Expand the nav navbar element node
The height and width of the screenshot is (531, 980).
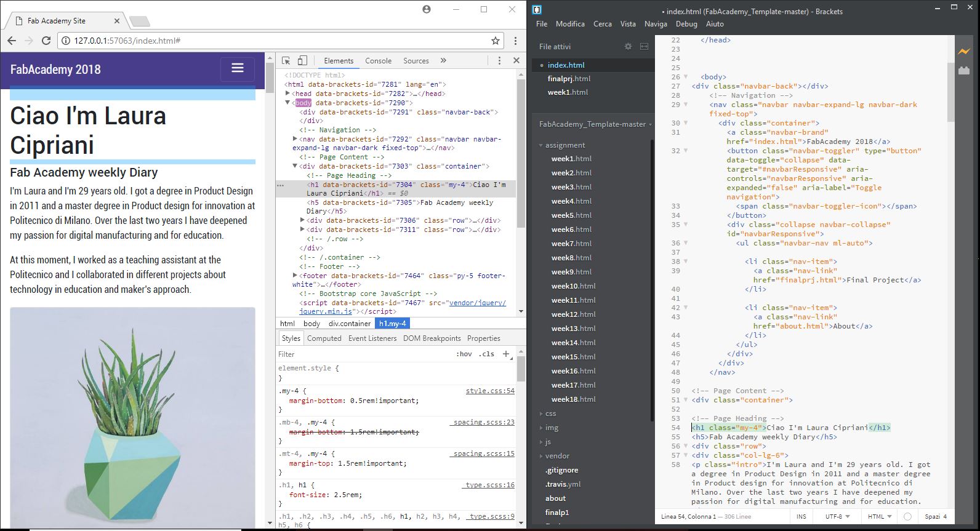coord(295,139)
